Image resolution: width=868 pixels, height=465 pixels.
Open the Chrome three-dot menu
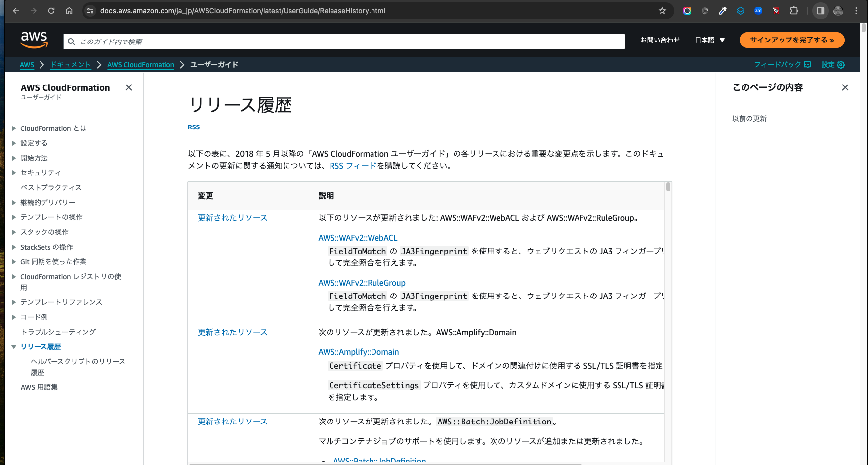tap(856, 11)
